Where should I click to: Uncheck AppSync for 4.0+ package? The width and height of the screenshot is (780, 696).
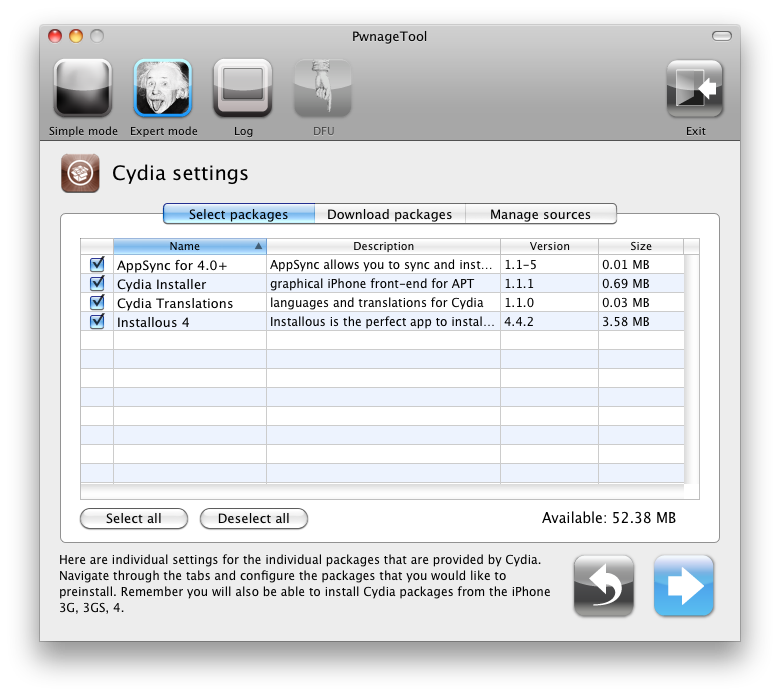[x=97, y=264]
